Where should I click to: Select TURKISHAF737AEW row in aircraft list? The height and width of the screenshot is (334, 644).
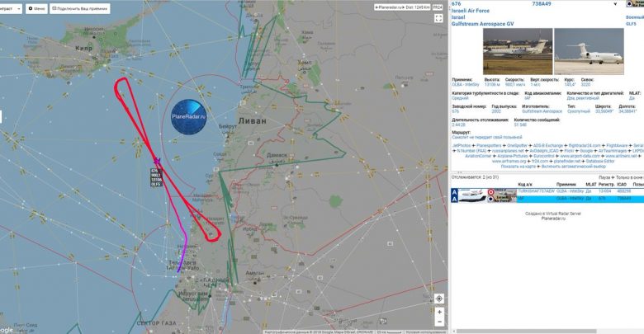tap(547, 191)
